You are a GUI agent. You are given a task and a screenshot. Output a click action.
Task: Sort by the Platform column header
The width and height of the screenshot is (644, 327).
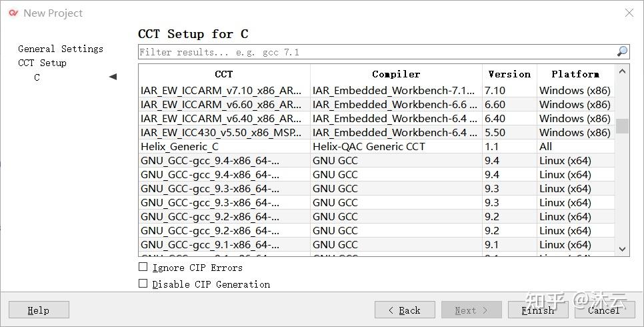click(x=575, y=74)
